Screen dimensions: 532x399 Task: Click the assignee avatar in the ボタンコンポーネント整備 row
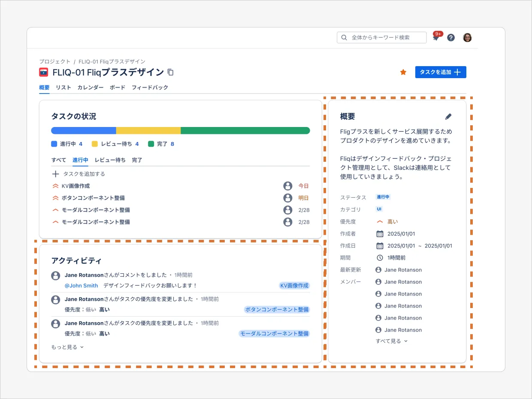tap(287, 198)
